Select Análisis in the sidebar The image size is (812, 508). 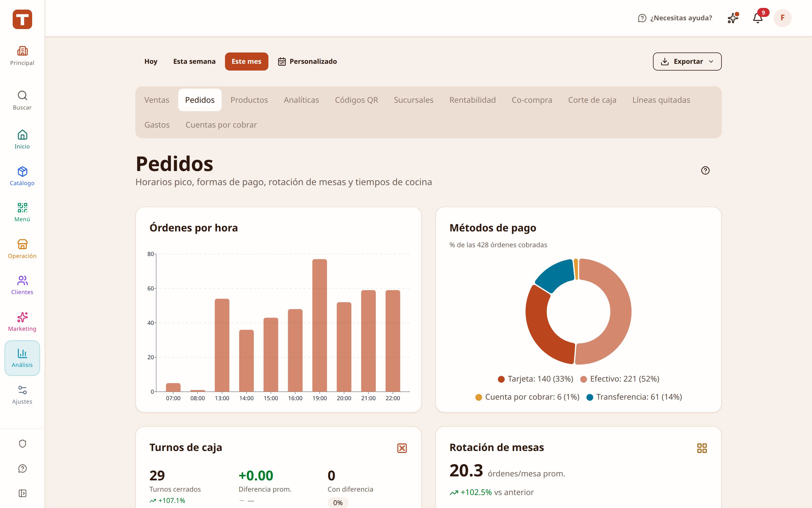tap(22, 358)
